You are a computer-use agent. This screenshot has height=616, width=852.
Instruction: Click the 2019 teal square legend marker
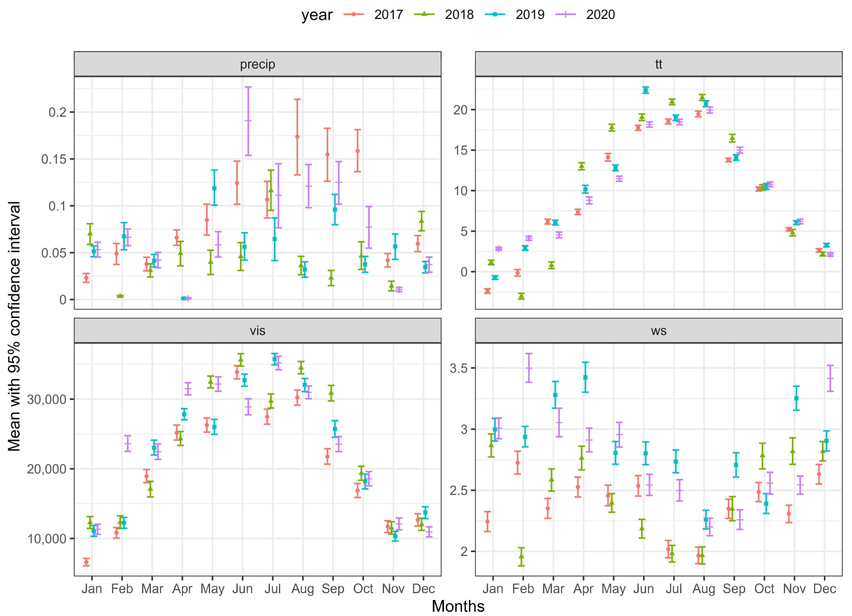(495, 14)
